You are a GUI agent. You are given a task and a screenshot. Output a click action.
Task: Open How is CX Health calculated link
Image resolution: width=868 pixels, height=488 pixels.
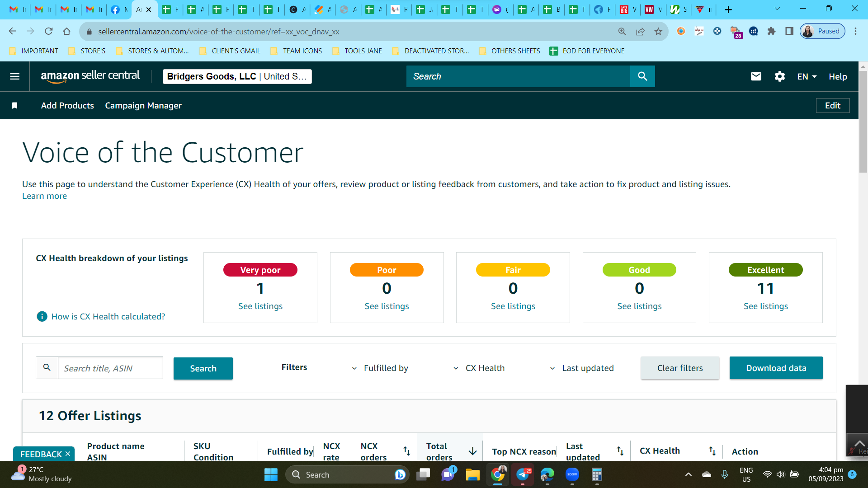tap(108, 316)
